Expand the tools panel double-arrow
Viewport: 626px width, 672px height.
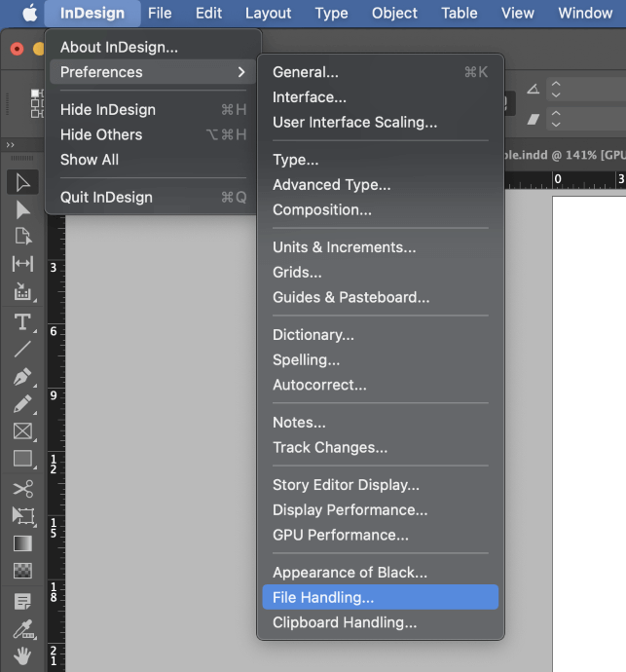click(11, 145)
